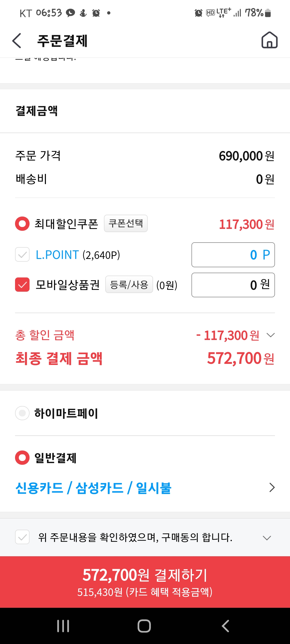Open Android recent apps button
The image size is (290, 644).
[63, 626]
